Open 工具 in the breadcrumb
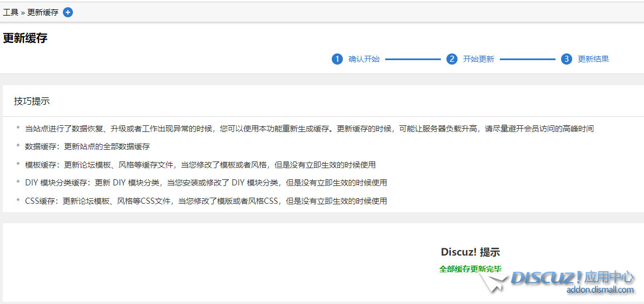This screenshot has width=644, height=304. (11, 12)
